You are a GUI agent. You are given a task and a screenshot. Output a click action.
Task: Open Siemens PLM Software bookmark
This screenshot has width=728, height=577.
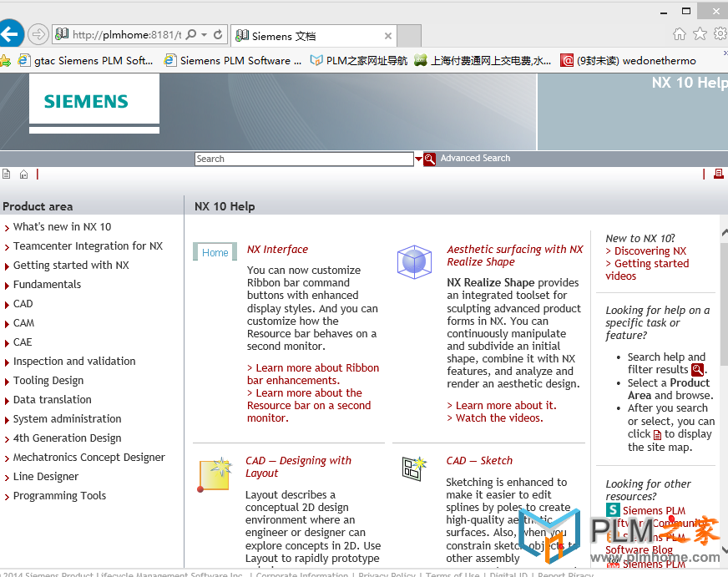(x=233, y=60)
